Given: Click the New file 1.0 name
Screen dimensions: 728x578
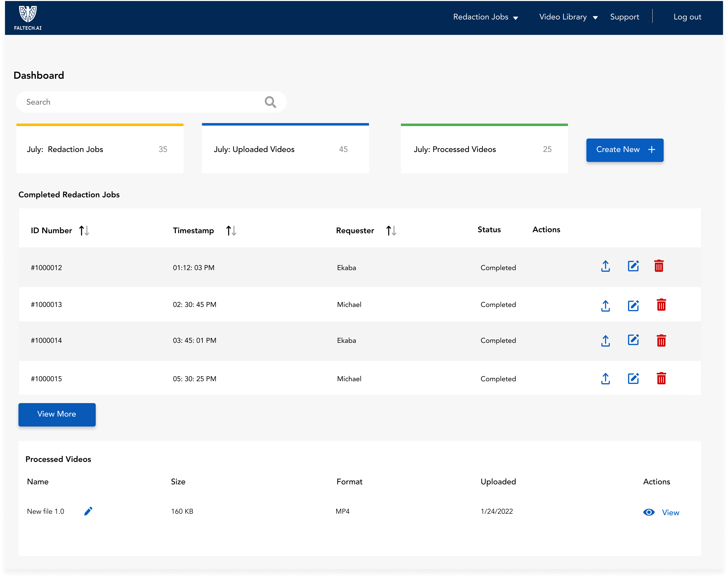Looking at the screenshot, I should coord(46,511).
